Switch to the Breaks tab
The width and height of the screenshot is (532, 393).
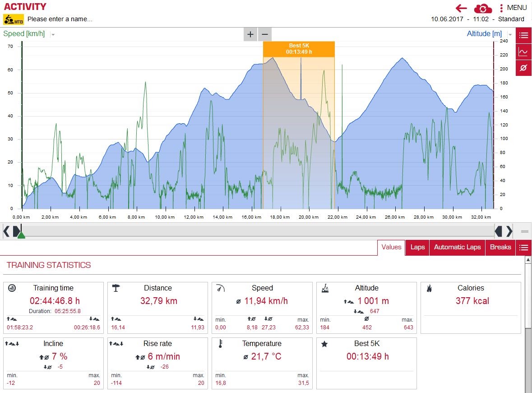coord(500,247)
